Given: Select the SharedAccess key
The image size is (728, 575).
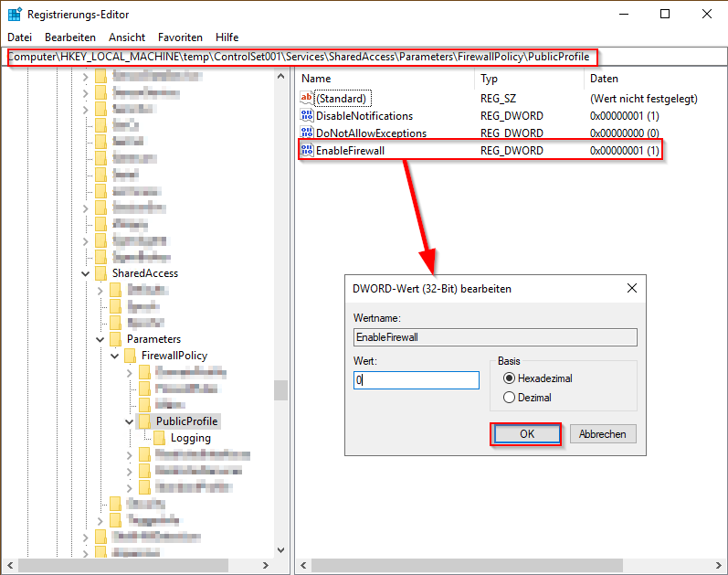Looking at the screenshot, I should (145, 273).
